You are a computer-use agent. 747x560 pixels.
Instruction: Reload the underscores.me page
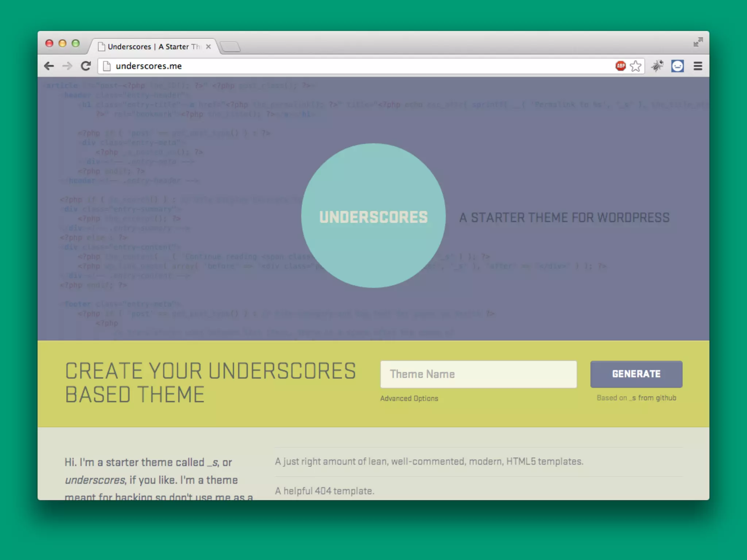86,66
